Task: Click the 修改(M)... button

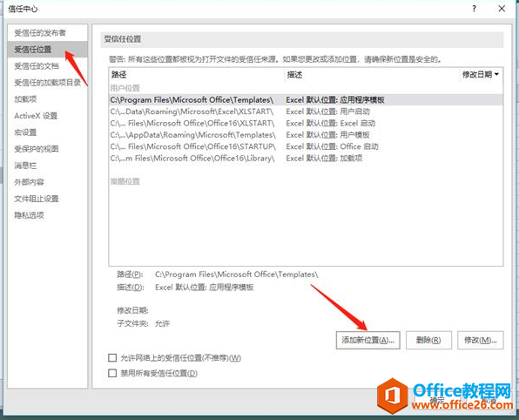Action: point(481,340)
